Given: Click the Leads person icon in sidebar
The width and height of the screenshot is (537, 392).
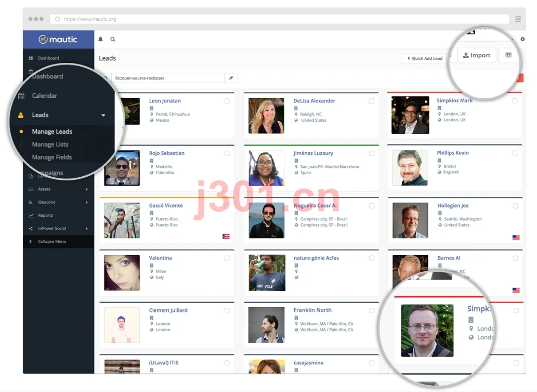Looking at the screenshot, I should coord(21,115).
